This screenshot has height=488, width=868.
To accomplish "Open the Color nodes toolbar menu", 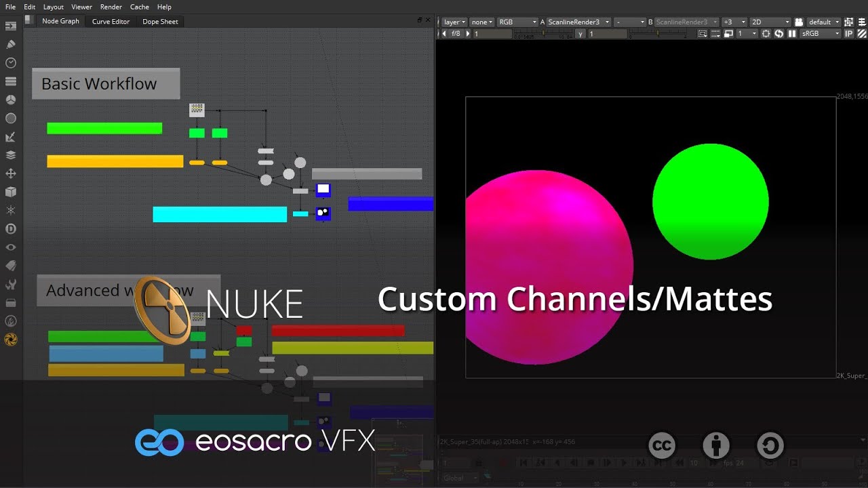I will coord(11,100).
